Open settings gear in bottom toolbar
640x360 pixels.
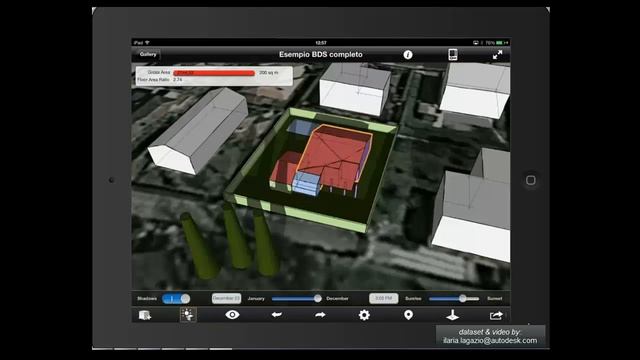pos(364,315)
